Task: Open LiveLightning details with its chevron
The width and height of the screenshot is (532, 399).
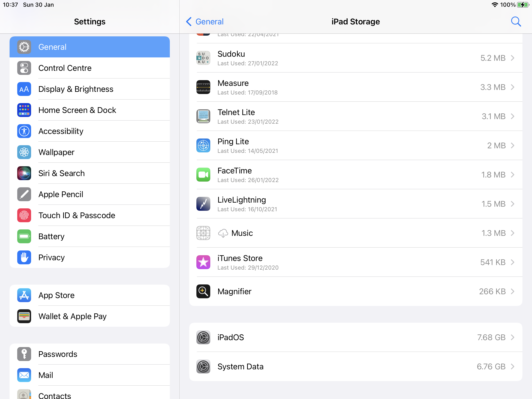Action: [x=513, y=204]
